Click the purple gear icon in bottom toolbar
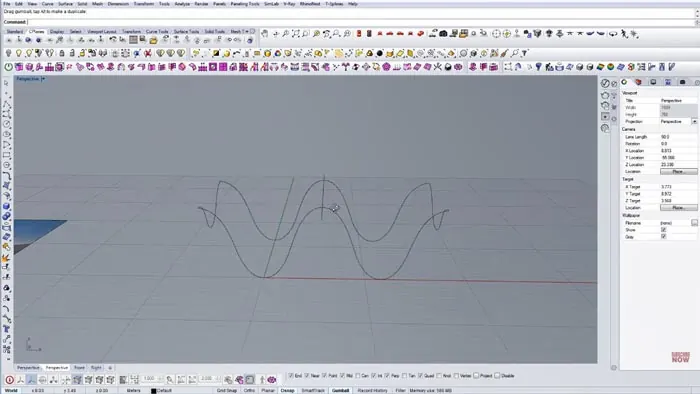The height and width of the screenshot is (394, 700). [271, 380]
